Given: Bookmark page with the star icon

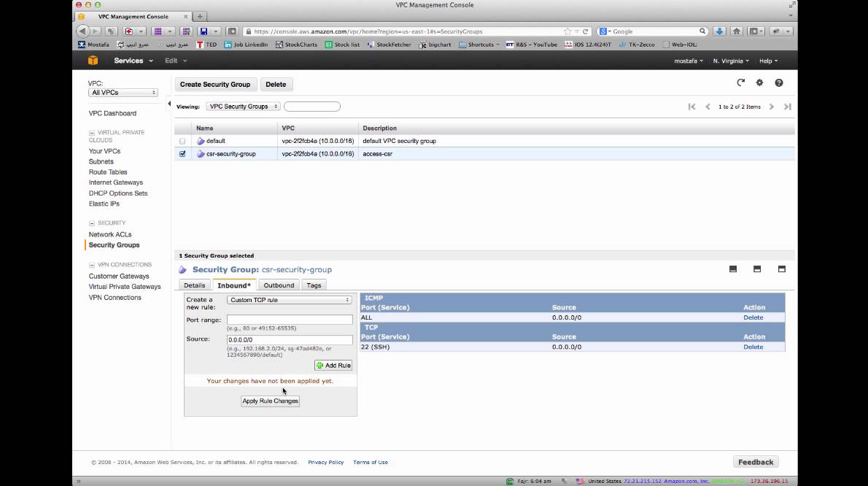Looking at the screenshot, I should click(x=567, y=31).
